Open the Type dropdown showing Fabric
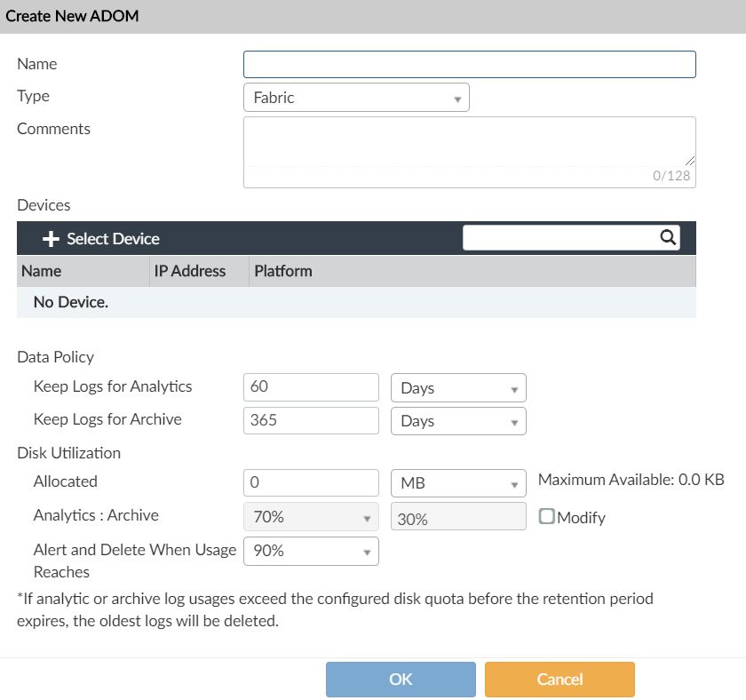This screenshot has height=700, width=746. pos(355,98)
